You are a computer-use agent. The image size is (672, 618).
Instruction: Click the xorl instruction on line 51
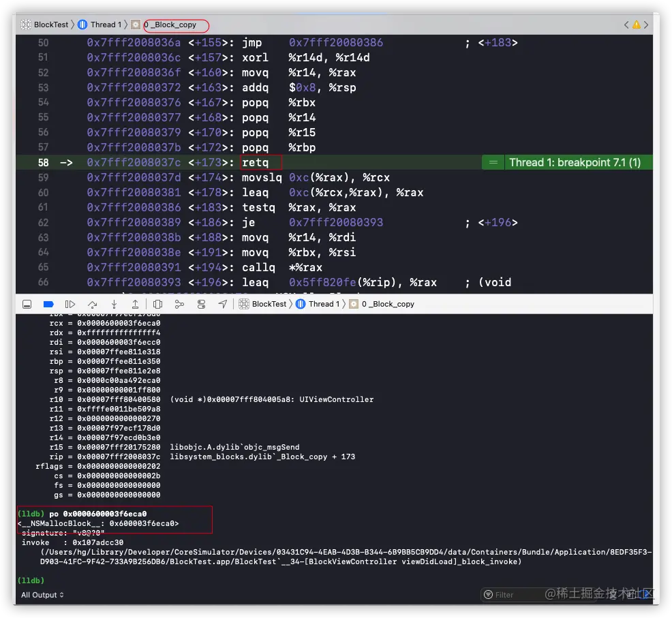point(255,58)
